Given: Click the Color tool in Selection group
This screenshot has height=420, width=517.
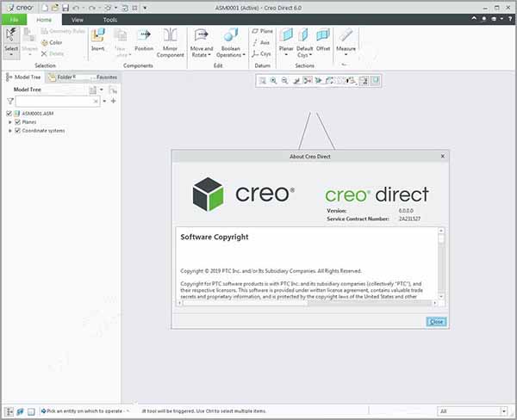Looking at the screenshot, I should [52, 42].
